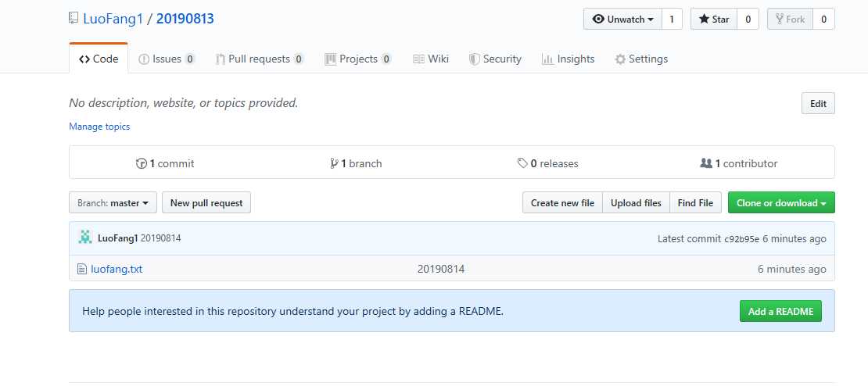Click the Edit description button
868x386 pixels.
(x=818, y=103)
